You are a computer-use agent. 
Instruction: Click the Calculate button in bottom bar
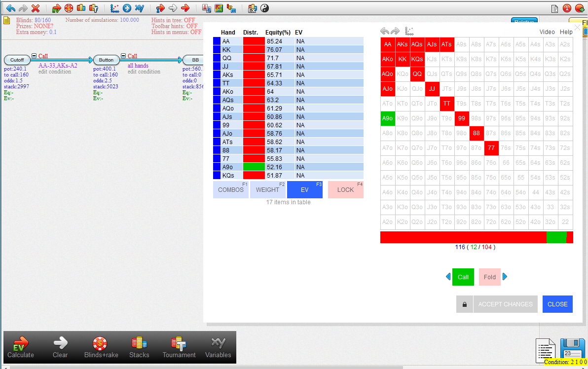click(21, 347)
